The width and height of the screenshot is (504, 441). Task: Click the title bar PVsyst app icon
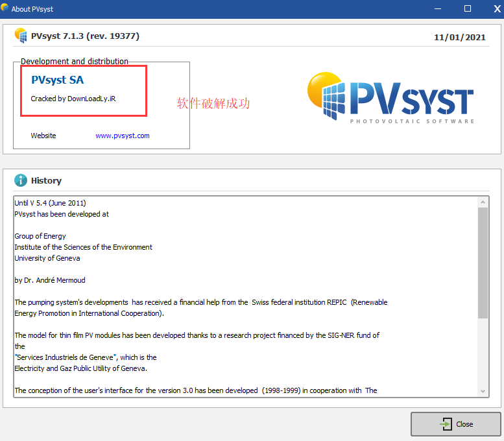[x=5, y=7]
